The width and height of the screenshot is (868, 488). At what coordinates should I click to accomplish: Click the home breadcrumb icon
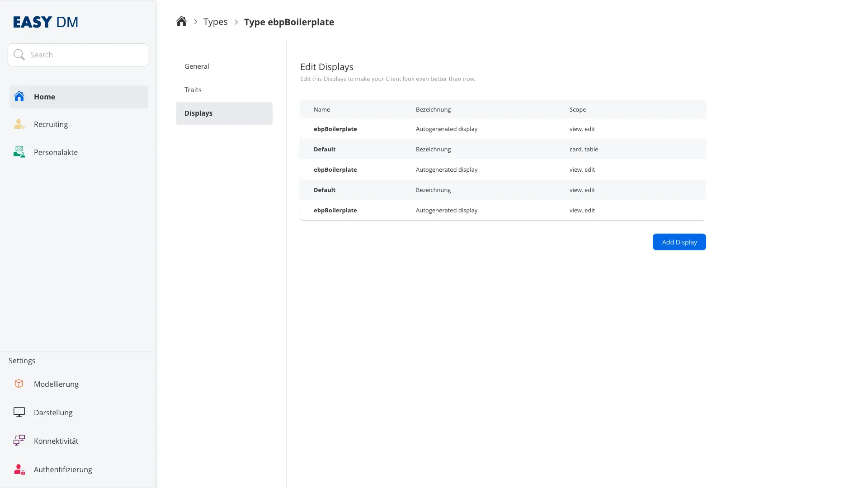click(x=181, y=22)
